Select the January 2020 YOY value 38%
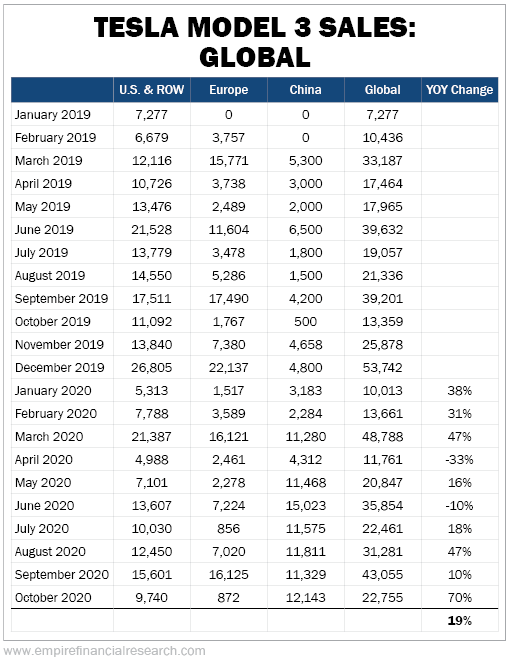This screenshot has height=659, width=510. [x=460, y=391]
